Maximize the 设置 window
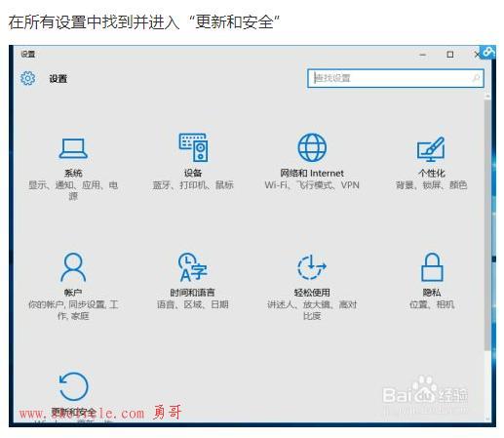Image resolution: width=504 pixels, height=438 pixels. (450, 55)
